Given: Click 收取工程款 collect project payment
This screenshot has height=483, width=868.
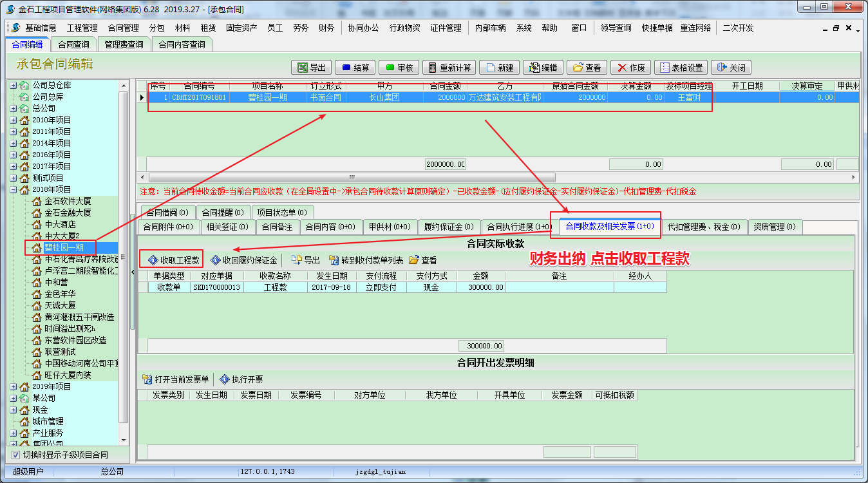Looking at the screenshot, I should point(173,260).
